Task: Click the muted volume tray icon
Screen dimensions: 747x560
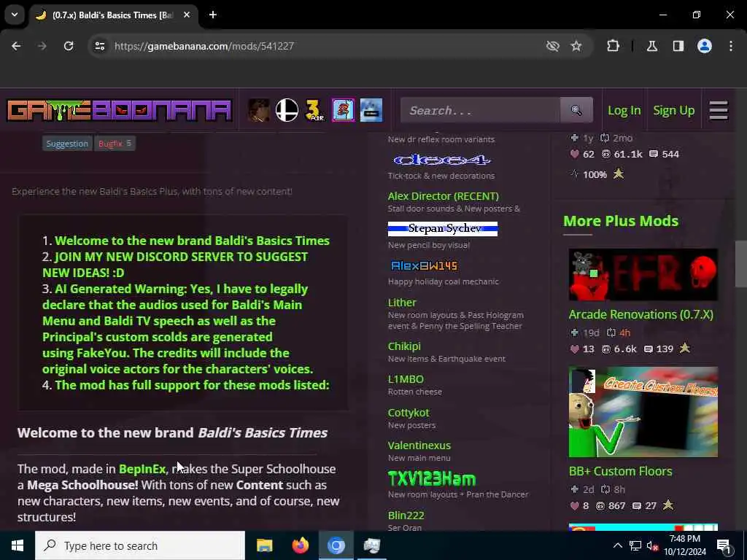Action: pos(653,545)
